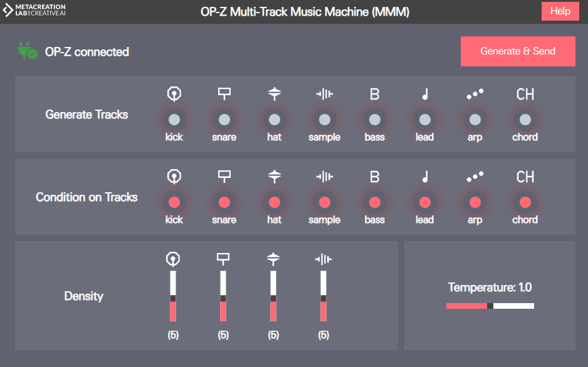Disable conditioning on snare track
Screen dimensions: 588x367
coord(224,202)
